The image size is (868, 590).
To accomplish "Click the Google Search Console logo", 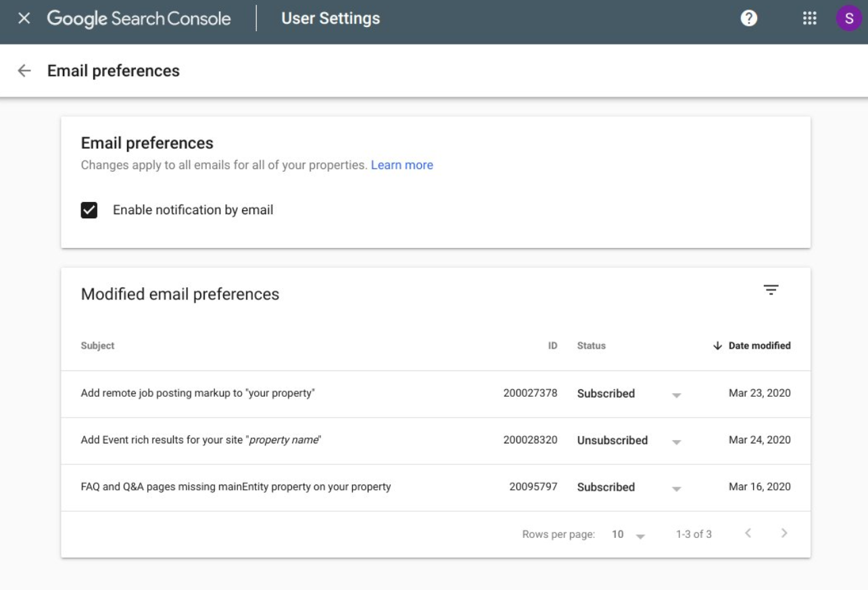I will click(139, 18).
